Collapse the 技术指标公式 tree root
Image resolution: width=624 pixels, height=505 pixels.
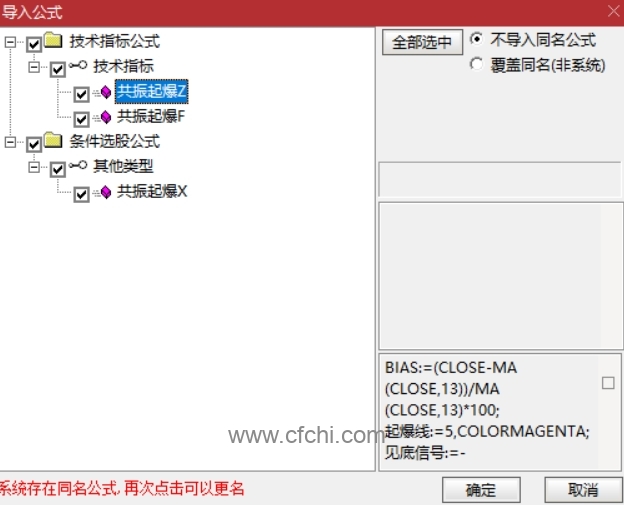click(x=10, y=42)
